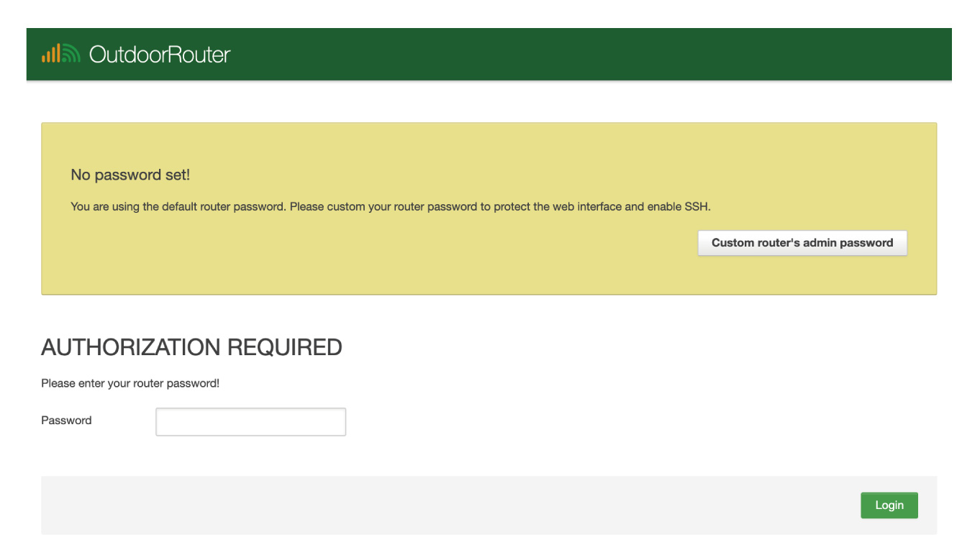Select the AUTHORIZATION REQUIRED heading
980x550 pixels.
coord(191,347)
